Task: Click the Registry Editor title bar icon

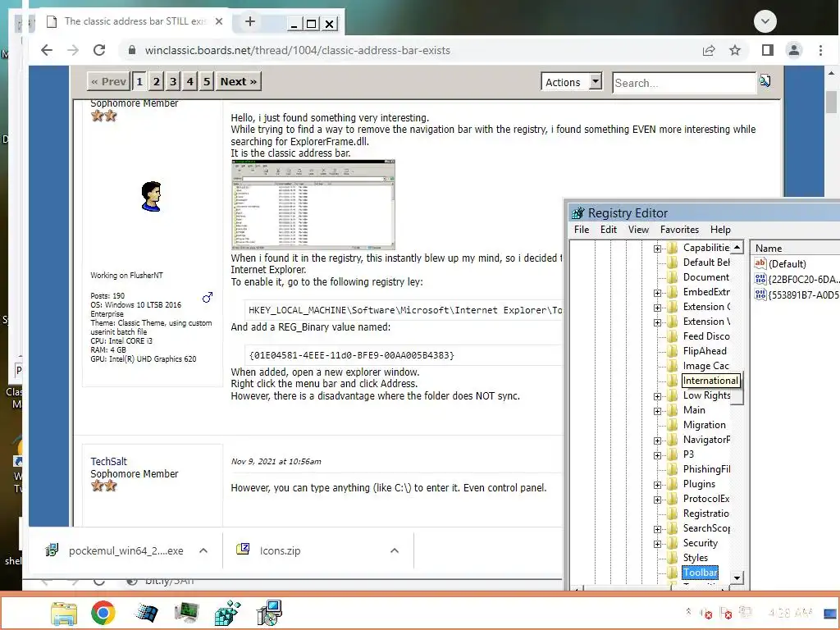Action: 577,213
